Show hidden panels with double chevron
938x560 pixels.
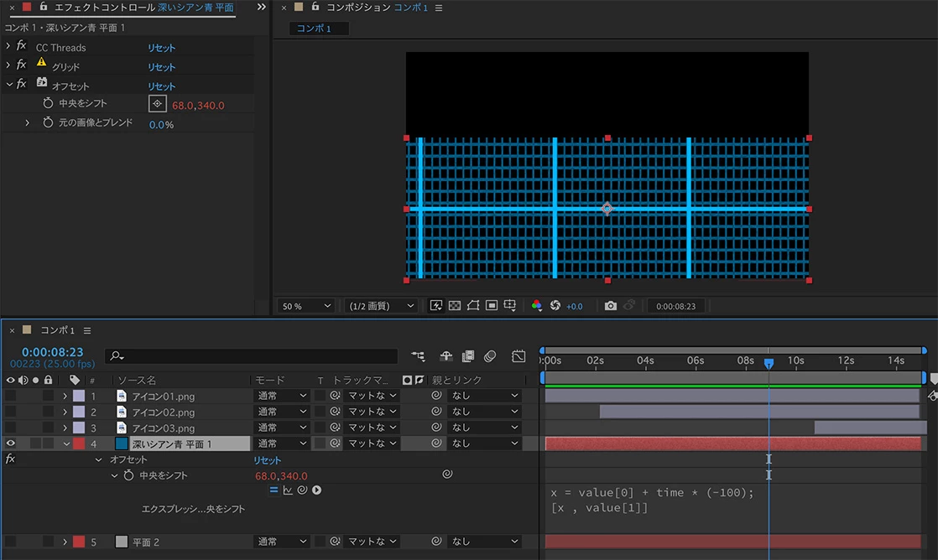coord(262,8)
